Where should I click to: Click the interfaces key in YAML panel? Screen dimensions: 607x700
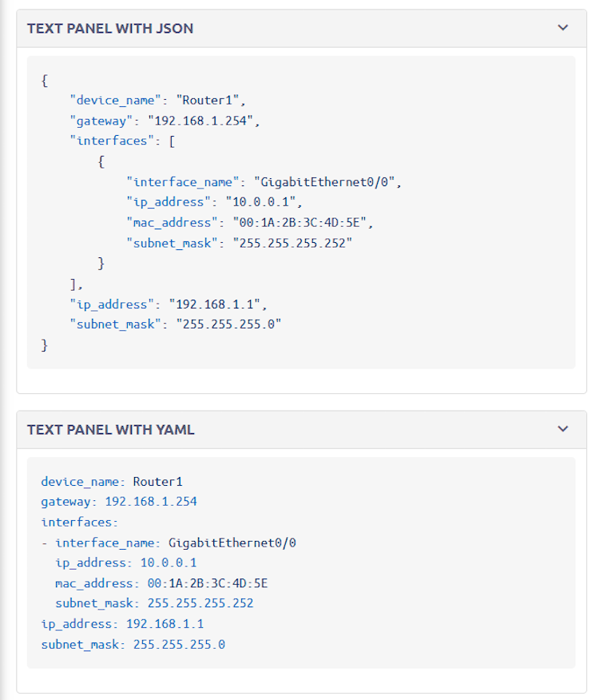pyautogui.click(x=78, y=522)
